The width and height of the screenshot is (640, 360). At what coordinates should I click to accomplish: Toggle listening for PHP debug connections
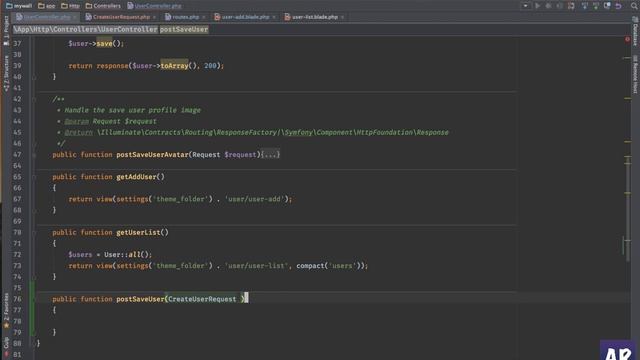point(571,6)
